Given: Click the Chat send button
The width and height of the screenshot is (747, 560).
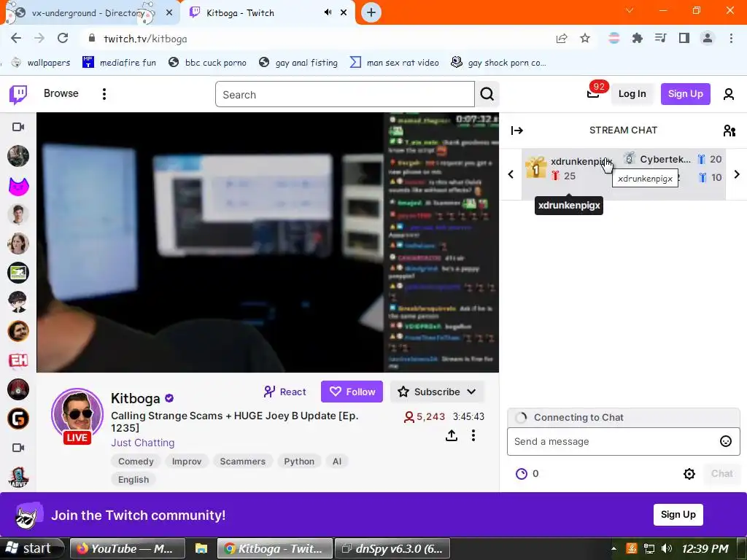Looking at the screenshot, I should (721, 474).
